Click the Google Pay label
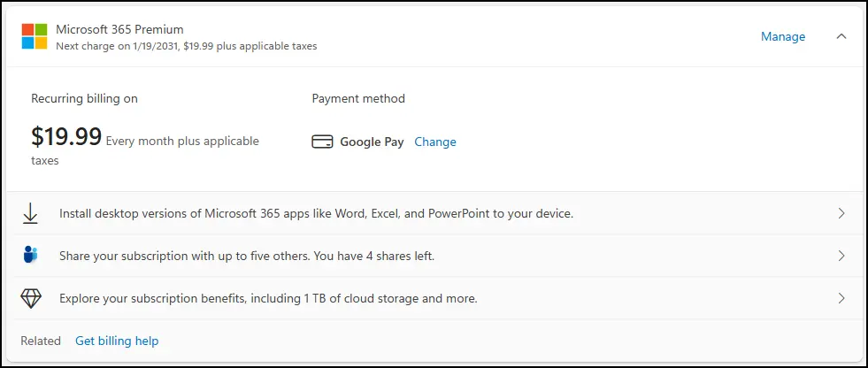This screenshot has height=368, width=868. pyautogui.click(x=372, y=142)
